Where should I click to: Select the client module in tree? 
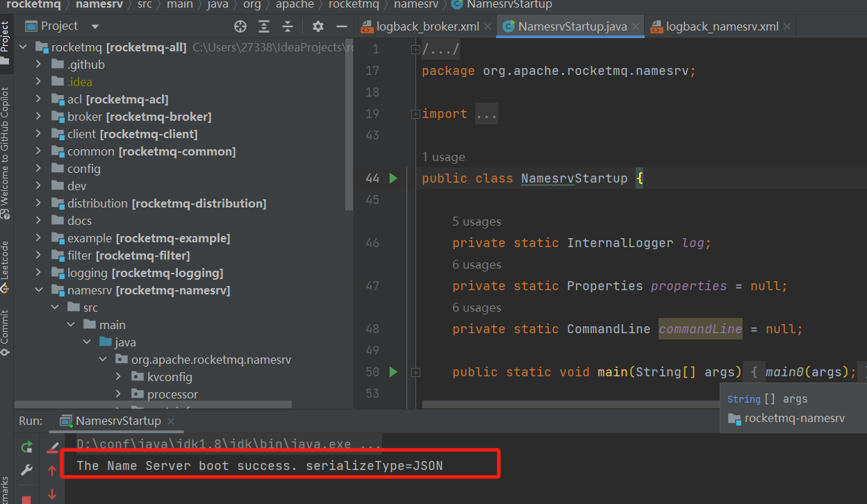pos(132,134)
